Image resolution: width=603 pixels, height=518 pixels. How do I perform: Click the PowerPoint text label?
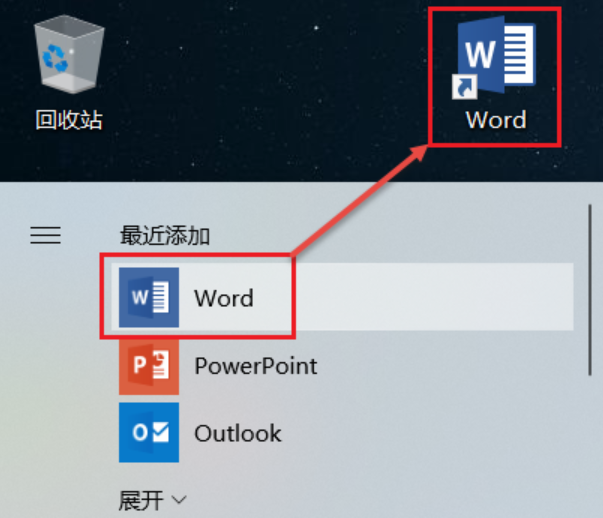[x=256, y=366]
